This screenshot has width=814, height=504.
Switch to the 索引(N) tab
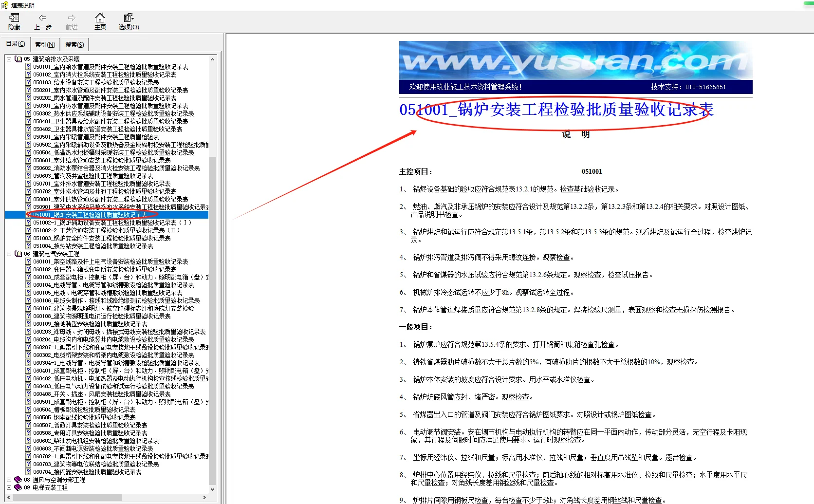click(x=45, y=44)
